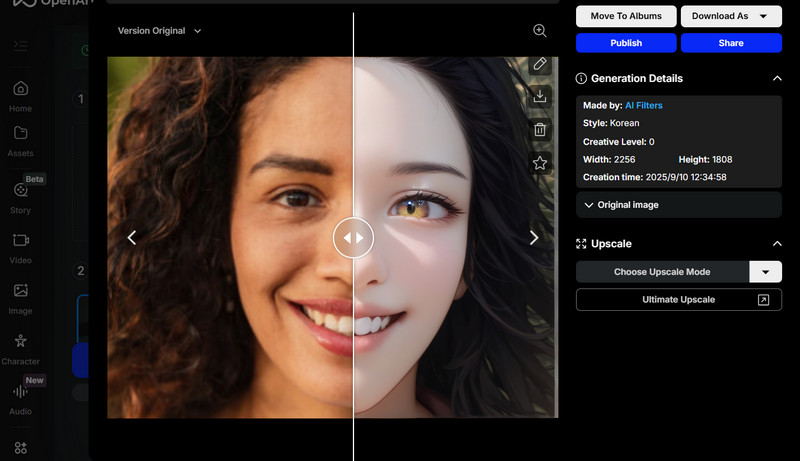Screen dimensions: 800x461
Task: Click the Height: 1808 text
Action: tap(705, 160)
